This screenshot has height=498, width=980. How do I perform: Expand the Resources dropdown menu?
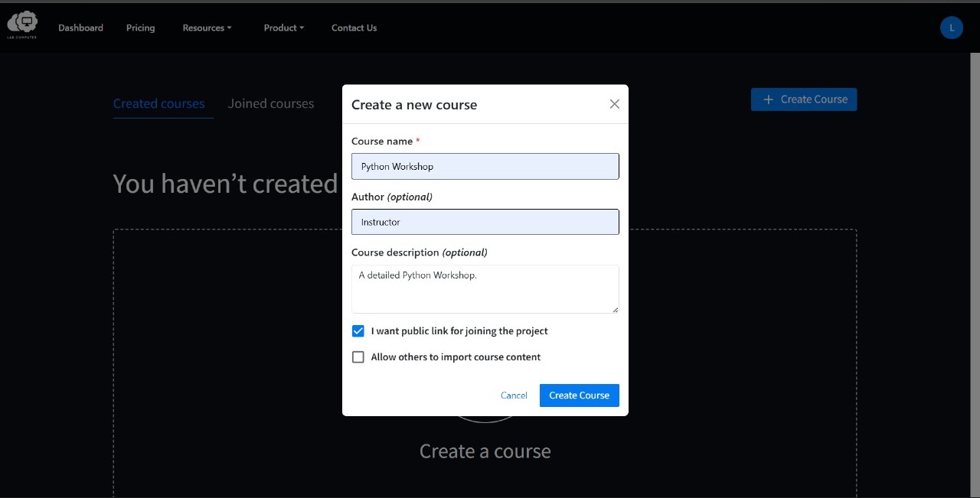click(207, 28)
